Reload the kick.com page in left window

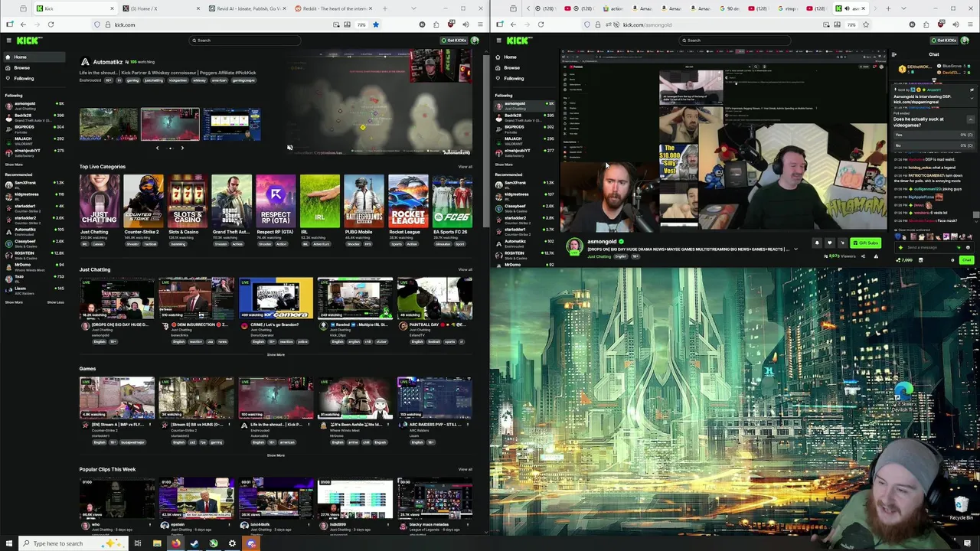51,24
